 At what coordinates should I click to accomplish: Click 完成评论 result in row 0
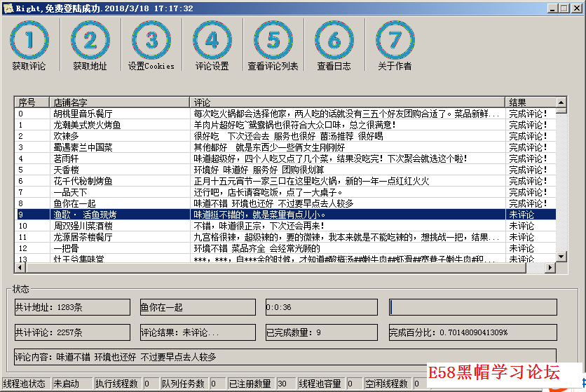528,114
